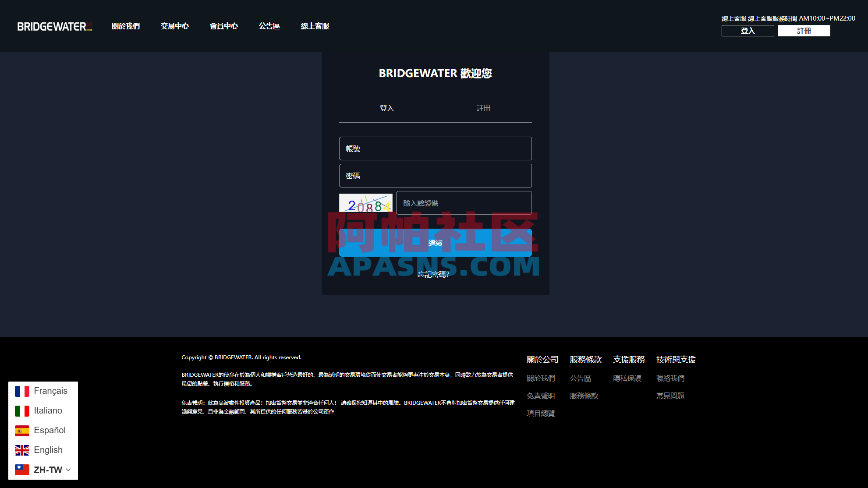
Task: Open the 會員中心 navigation menu
Action: [223, 26]
